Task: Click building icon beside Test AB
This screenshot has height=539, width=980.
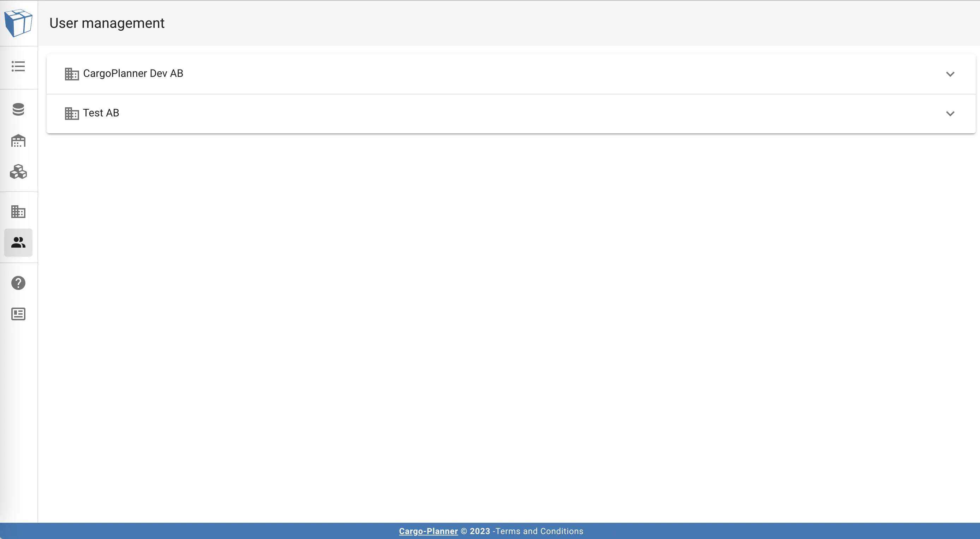Action: (x=72, y=114)
